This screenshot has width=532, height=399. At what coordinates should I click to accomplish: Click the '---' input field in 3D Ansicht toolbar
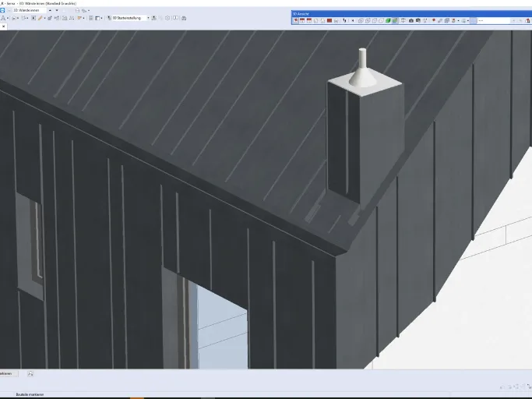coord(494,21)
